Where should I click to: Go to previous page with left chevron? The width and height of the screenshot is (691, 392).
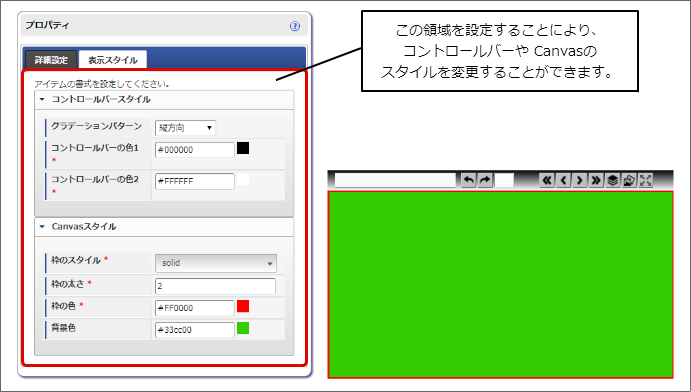563,180
